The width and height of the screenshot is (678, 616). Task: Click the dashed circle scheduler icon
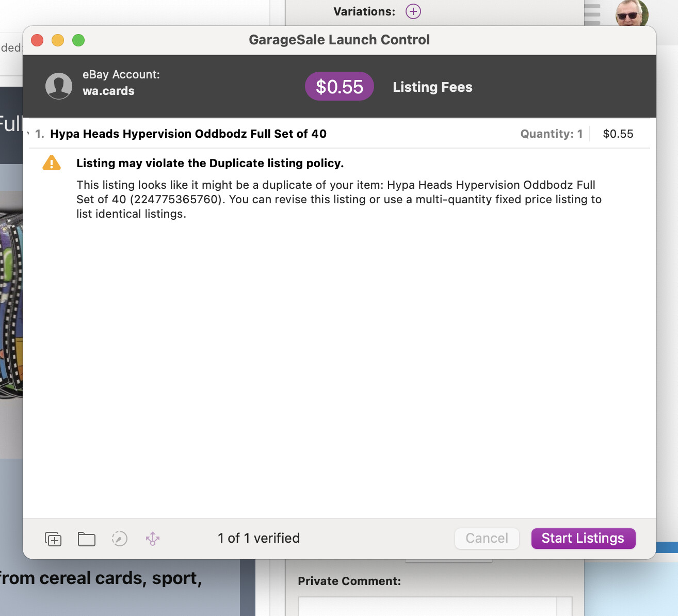coord(120,539)
